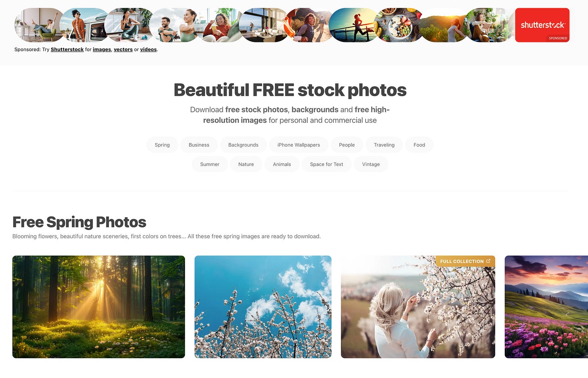Screen dimensions: 588x378
Task: Choose the Space for Text tag
Action: click(x=326, y=164)
